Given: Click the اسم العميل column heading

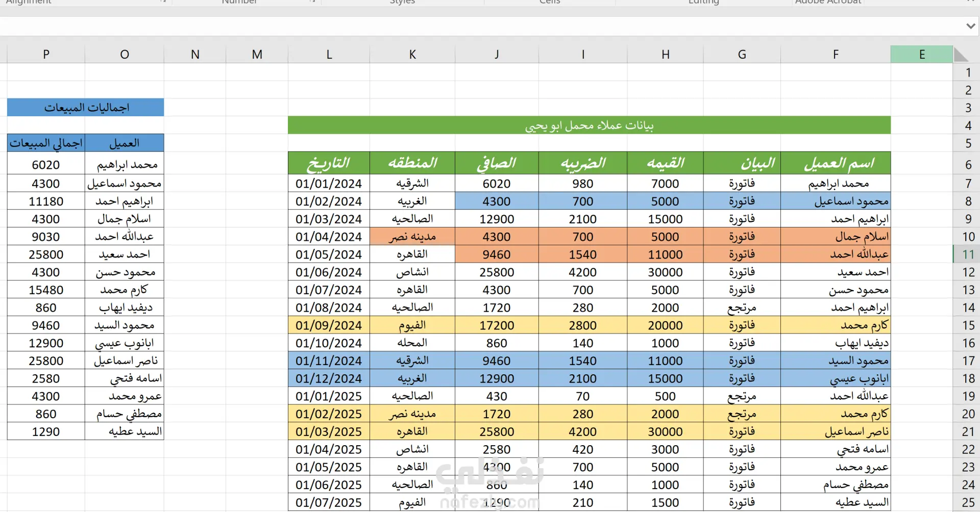Looking at the screenshot, I should 836,163.
